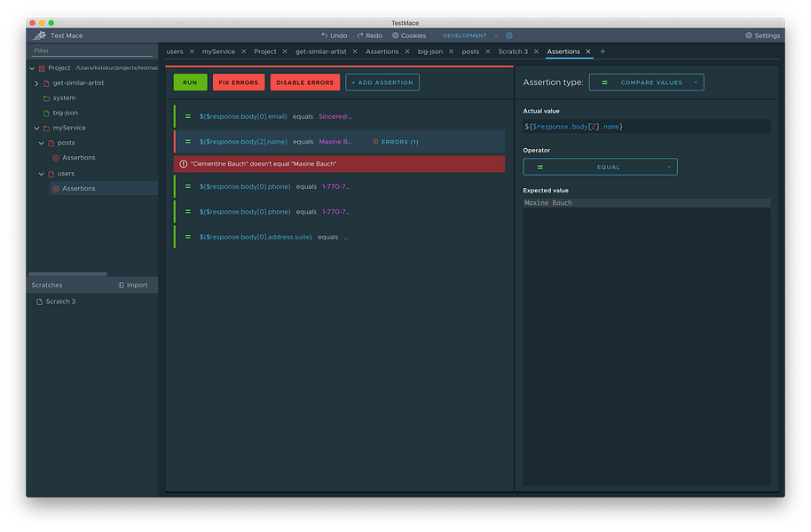This screenshot has height=532, width=811.
Task: Click the Test Mace logo icon
Action: coord(39,35)
